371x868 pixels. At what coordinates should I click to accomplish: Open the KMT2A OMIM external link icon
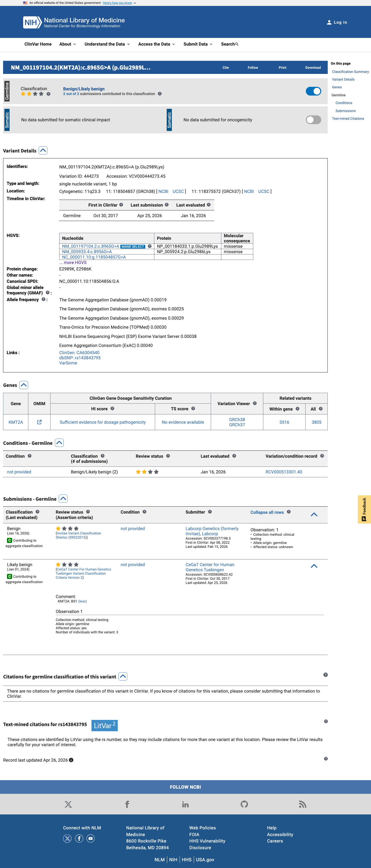coord(39,422)
